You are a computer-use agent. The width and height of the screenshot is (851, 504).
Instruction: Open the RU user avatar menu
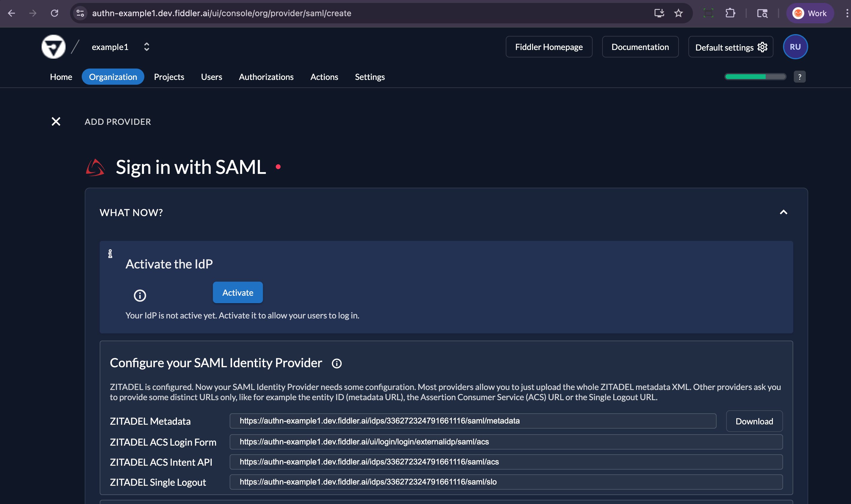(795, 46)
